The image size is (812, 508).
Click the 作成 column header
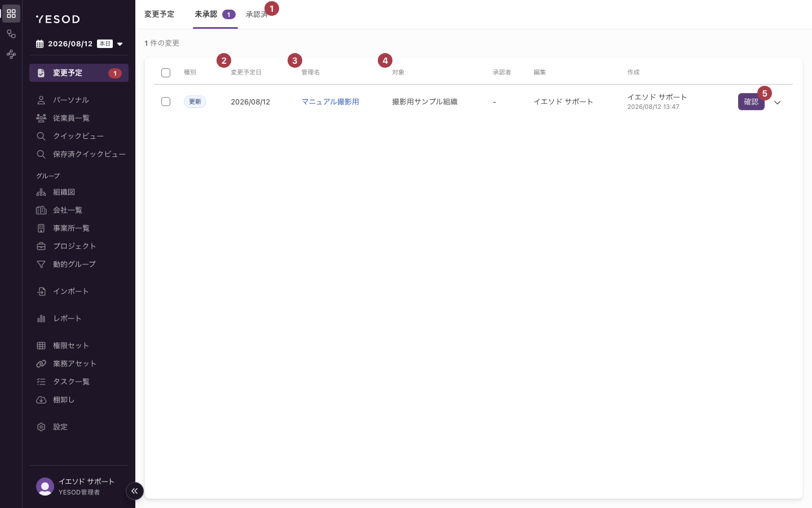[634, 72]
